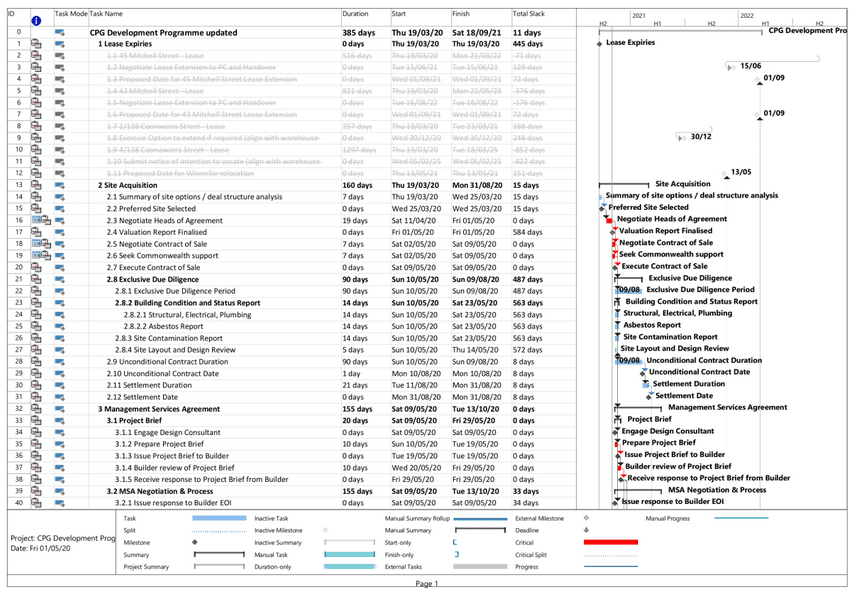Select the task mode icon beside Exclusive Due Diligence
This screenshot has width=866, height=598.
(60, 279)
